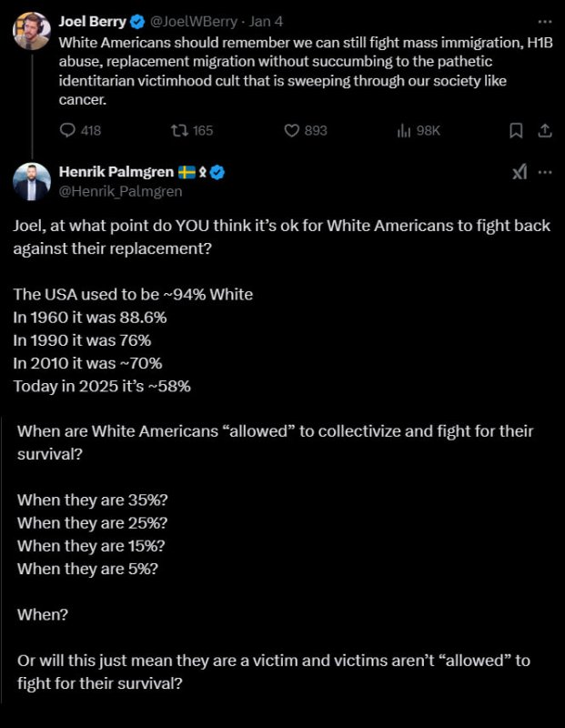This screenshot has height=728, width=565.
Task: Open Henrik Palmgren's avatar
Action: (x=32, y=181)
